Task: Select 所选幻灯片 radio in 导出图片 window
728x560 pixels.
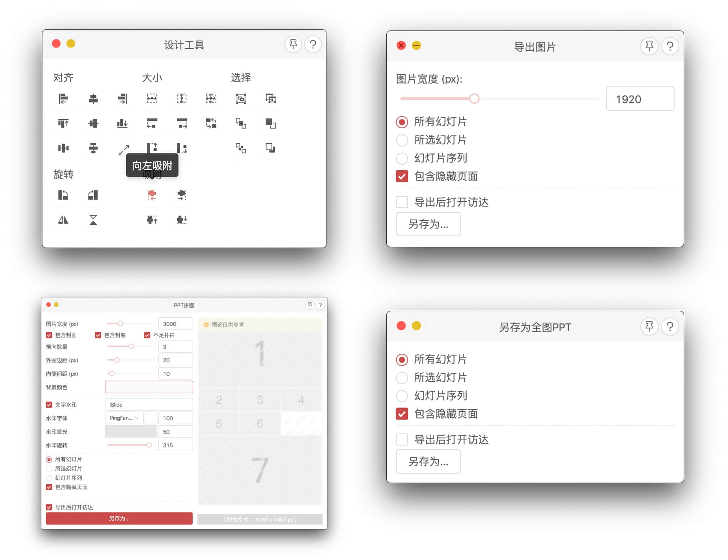Action: click(x=402, y=140)
